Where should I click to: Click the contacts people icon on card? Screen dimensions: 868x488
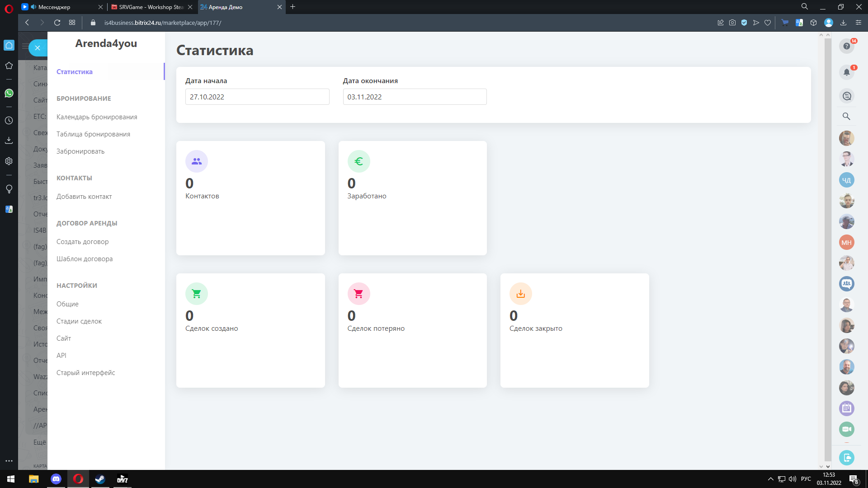(196, 161)
